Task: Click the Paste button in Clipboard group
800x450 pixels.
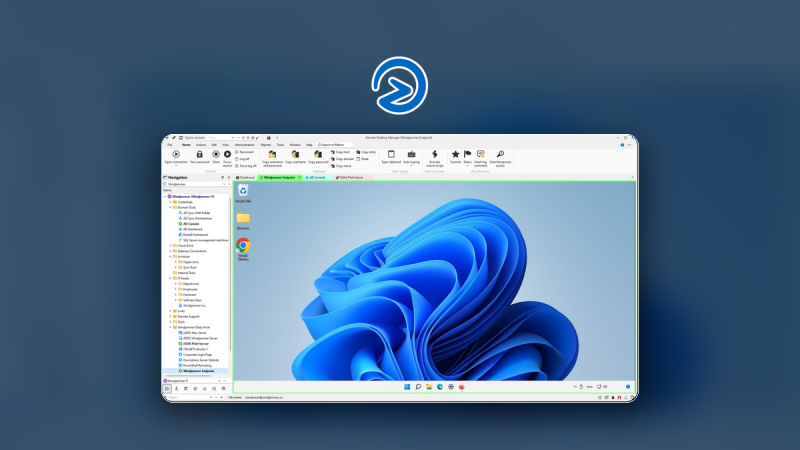Action: (x=362, y=159)
